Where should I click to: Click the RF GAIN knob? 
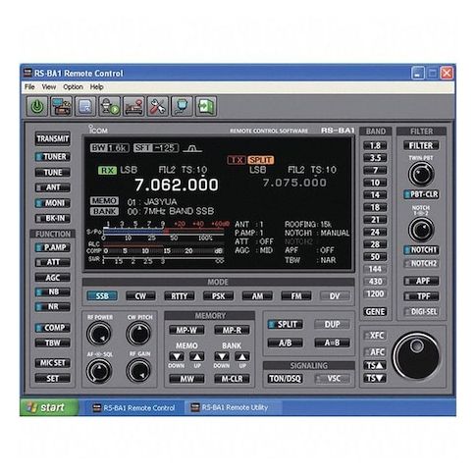click(139, 371)
